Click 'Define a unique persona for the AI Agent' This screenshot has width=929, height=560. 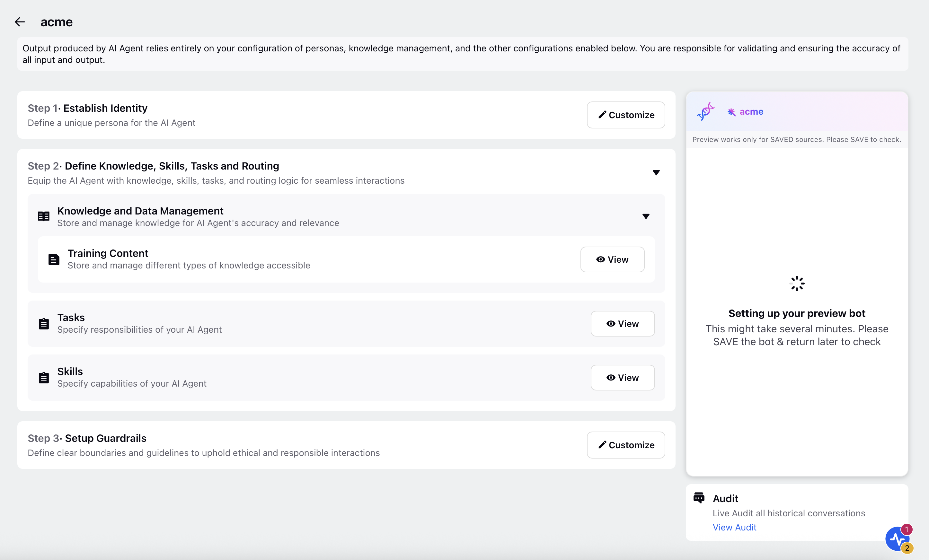pos(111,123)
